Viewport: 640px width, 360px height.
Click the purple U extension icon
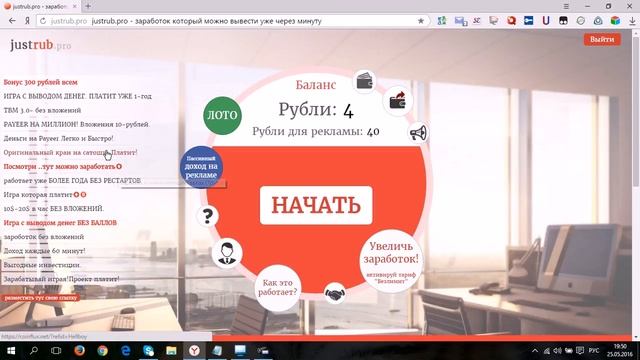click(x=546, y=21)
